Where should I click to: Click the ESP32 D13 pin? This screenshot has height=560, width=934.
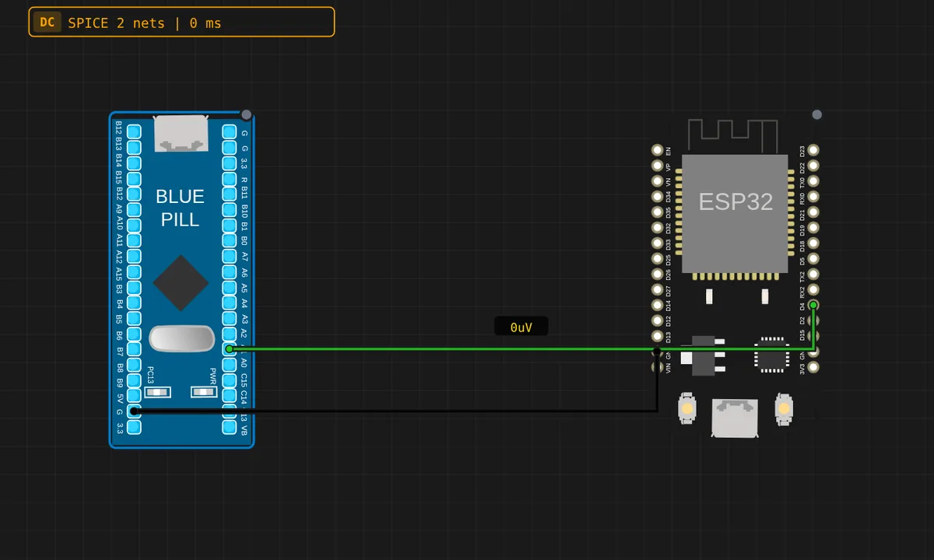657,336
